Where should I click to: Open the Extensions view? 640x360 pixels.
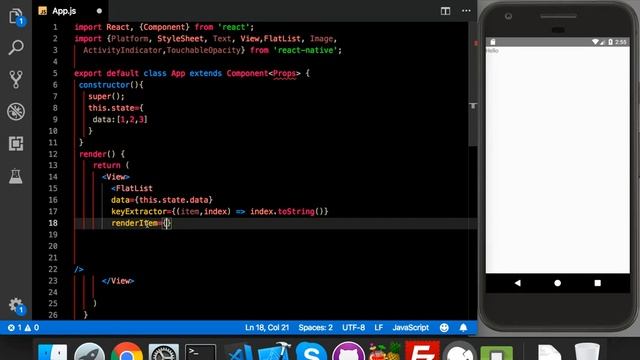coord(16,144)
